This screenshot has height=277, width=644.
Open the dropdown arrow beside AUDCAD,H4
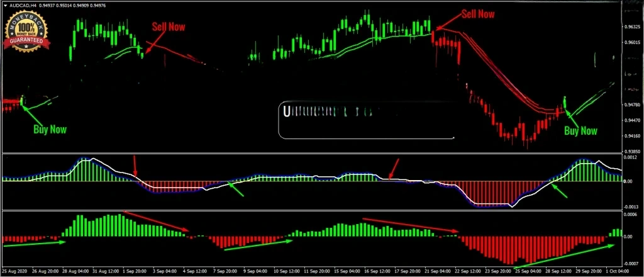coord(5,5)
